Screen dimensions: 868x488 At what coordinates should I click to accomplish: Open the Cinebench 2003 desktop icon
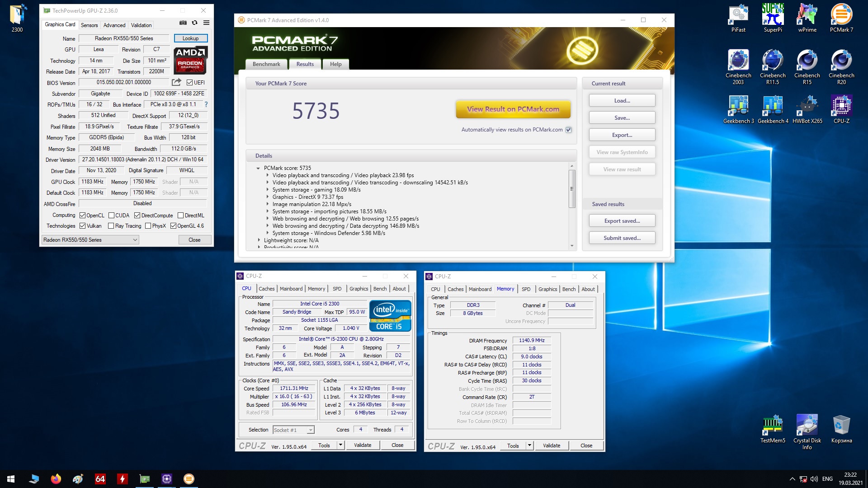pyautogui.click(x=738, y=67)
